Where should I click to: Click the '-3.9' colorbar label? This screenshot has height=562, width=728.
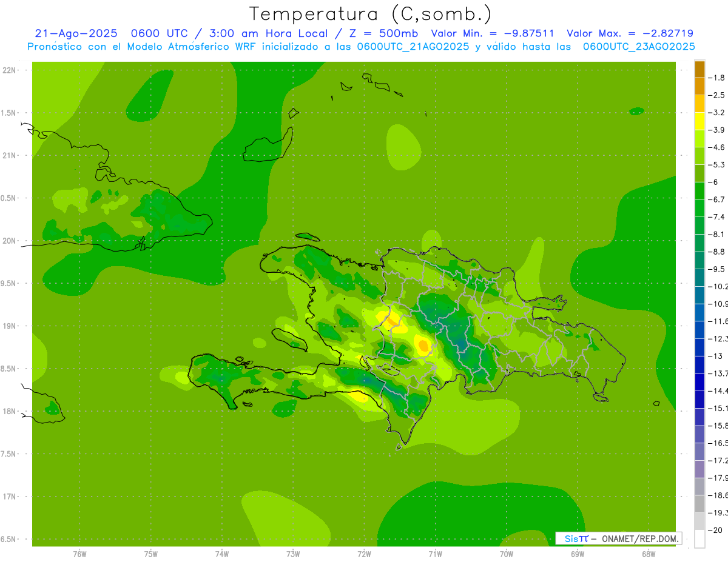point(716,130)
